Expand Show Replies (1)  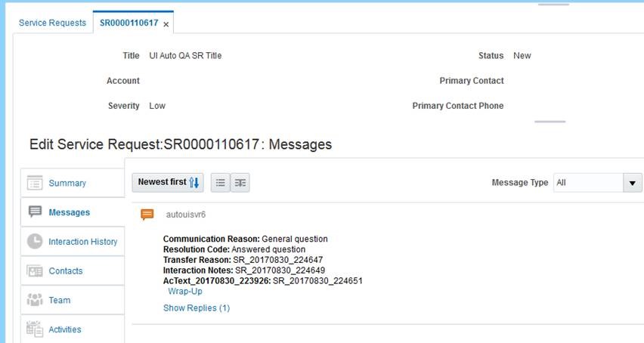pyautogui.click(x=197, y=308)
